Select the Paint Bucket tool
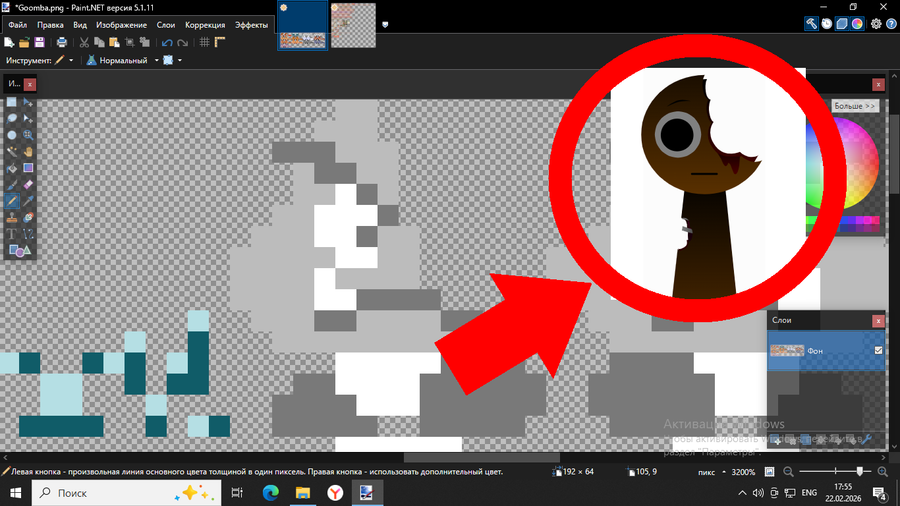Screen dimensions: 900x506 pos(11,168)
